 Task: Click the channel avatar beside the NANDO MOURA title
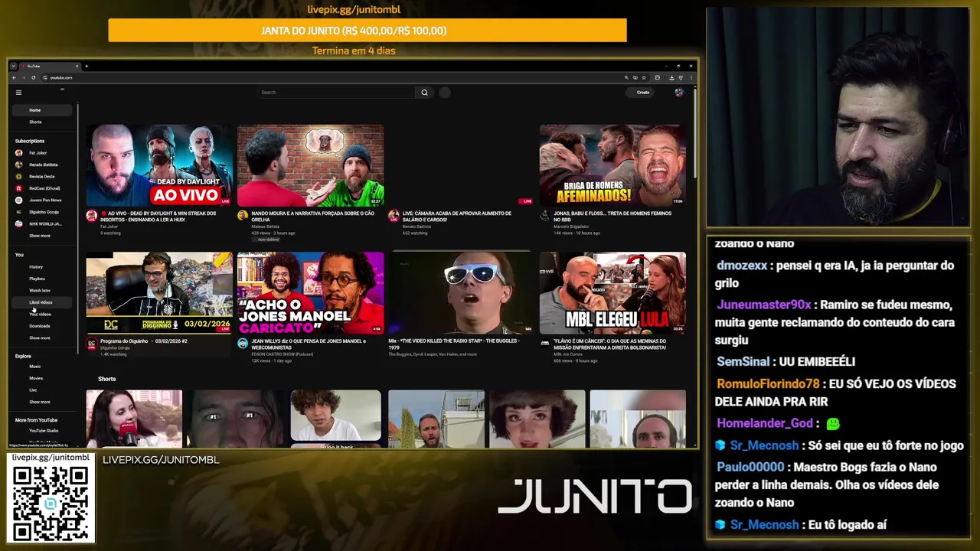pyautogui.click(x=243, y=216)
